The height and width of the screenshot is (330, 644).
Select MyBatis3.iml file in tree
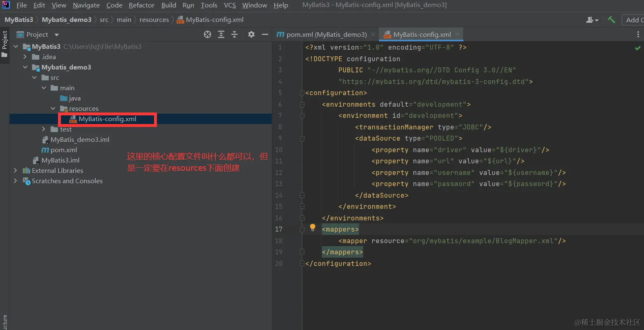pos(57,160)
